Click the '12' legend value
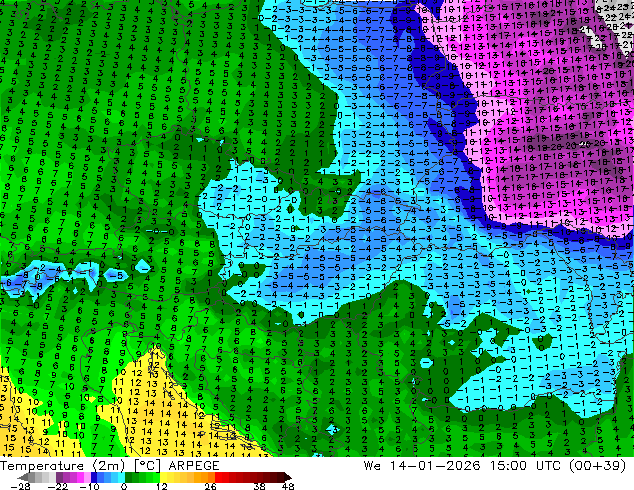 click(162, 486)
